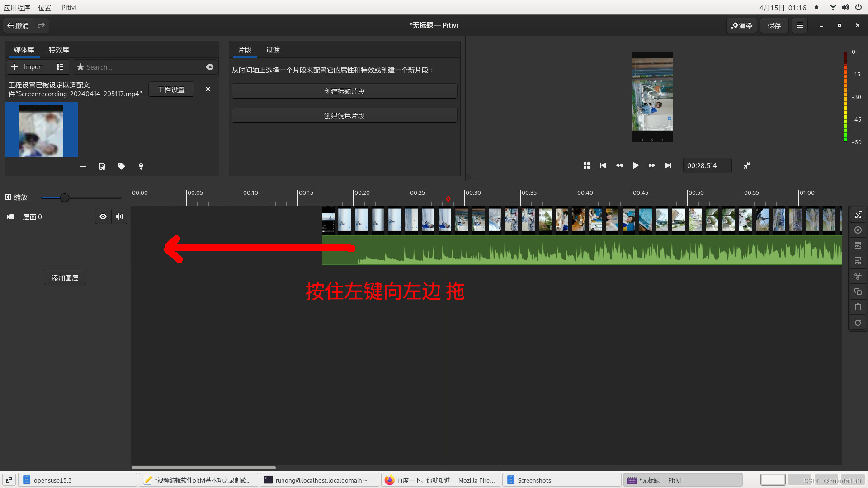Screen dimensions: 868x488
Task: Mute audio of layer 层面 0
Action: click(x=119, y=217)
